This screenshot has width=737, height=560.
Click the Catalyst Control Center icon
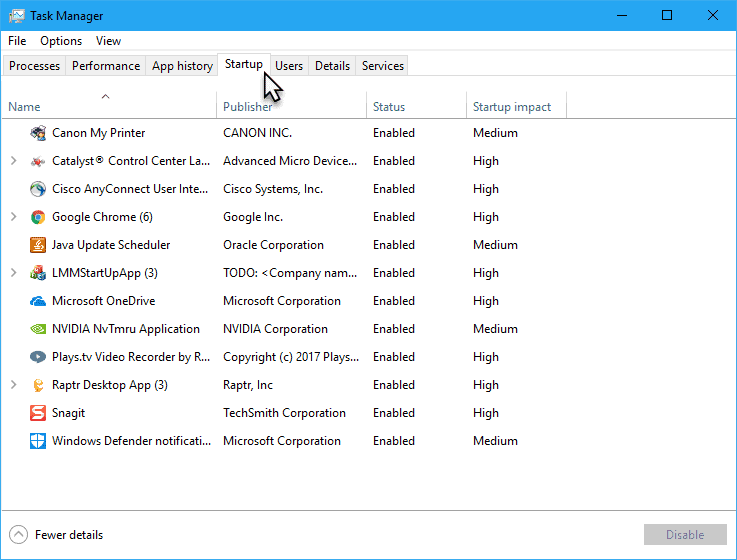tap(38, 161)
